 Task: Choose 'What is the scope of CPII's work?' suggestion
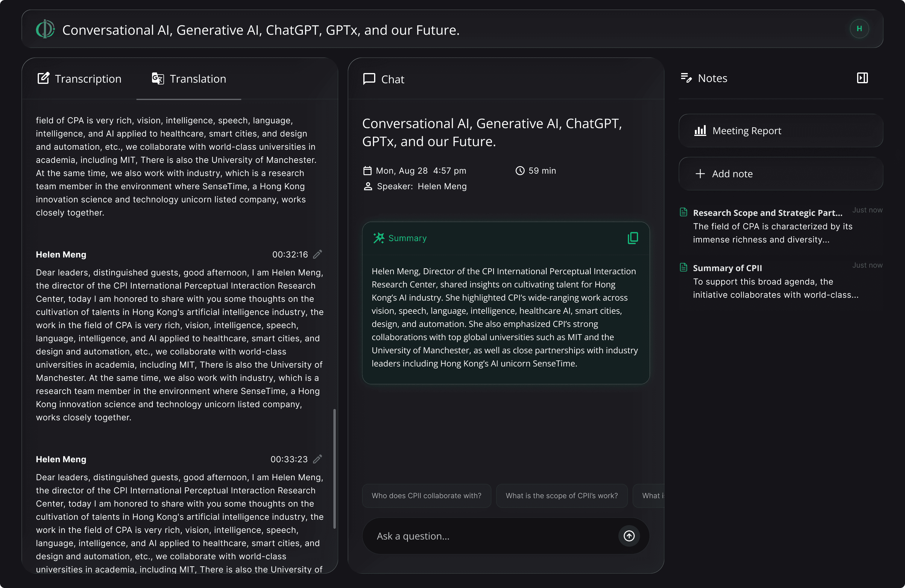click(562, 495)
